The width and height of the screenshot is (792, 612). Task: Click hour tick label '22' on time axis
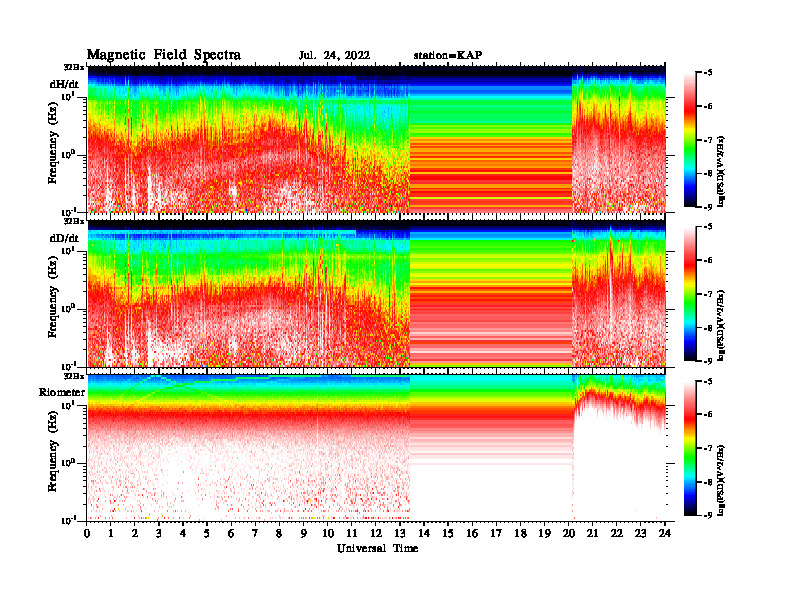pyautogui.click(x=616, y=534)
